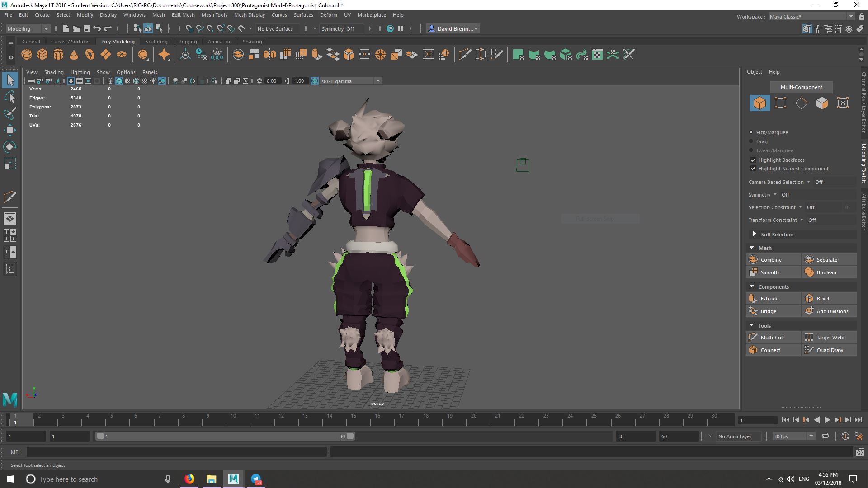The width and height of the screenshot is (868, 488).
Task: Toggle Highlight Nearest Component checkbox
Action: coord(753,169)
